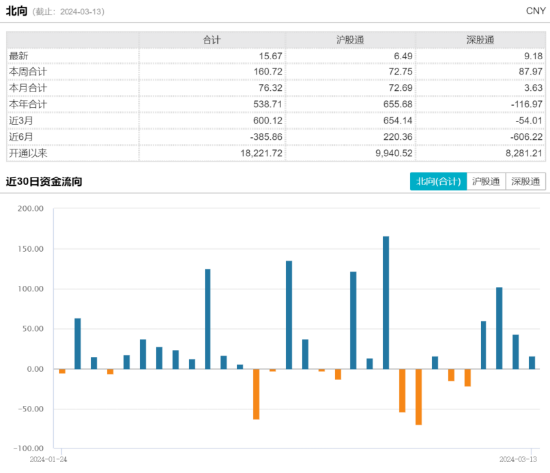Click the 合计 column header
The image size is (550, 473).
[212, 40]
